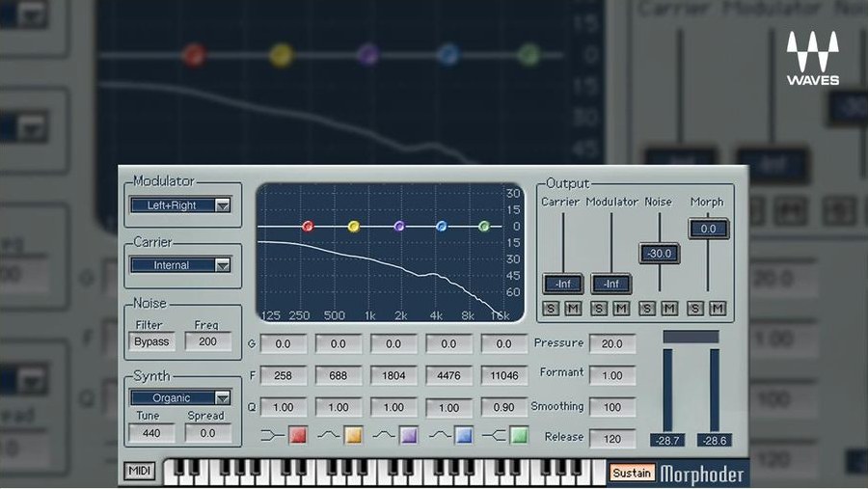Solo the Modulator output channel
This screenshot has width=868, height=489.
point(598,309)
